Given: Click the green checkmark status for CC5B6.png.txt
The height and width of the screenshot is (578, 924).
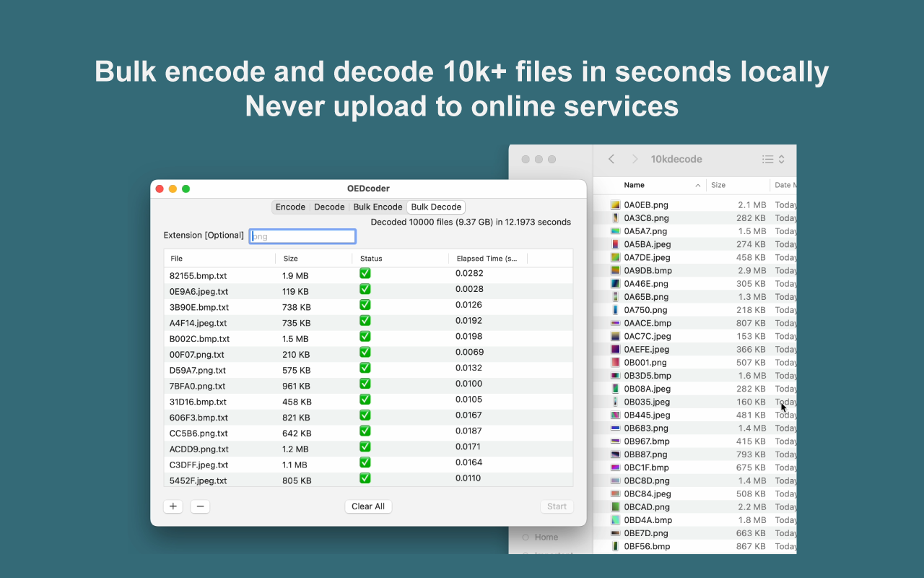Looking at the screenshot, I should [x=365, y=431].
